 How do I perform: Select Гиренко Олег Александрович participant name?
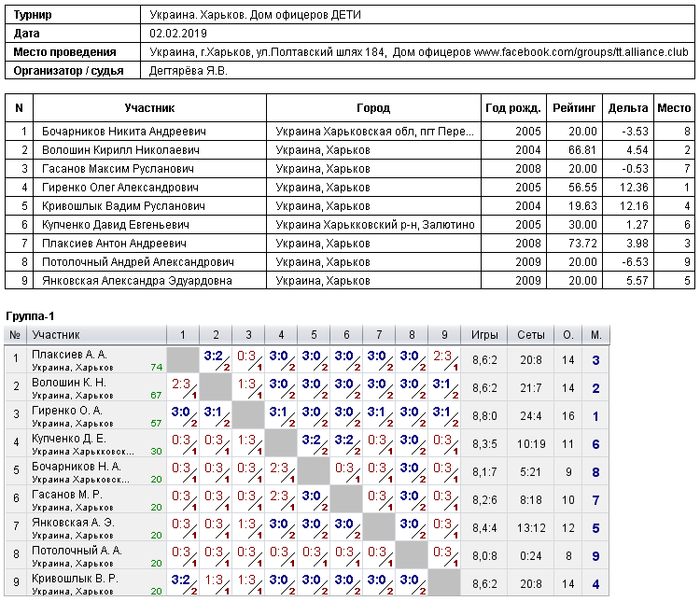click(x=120, y=188)
